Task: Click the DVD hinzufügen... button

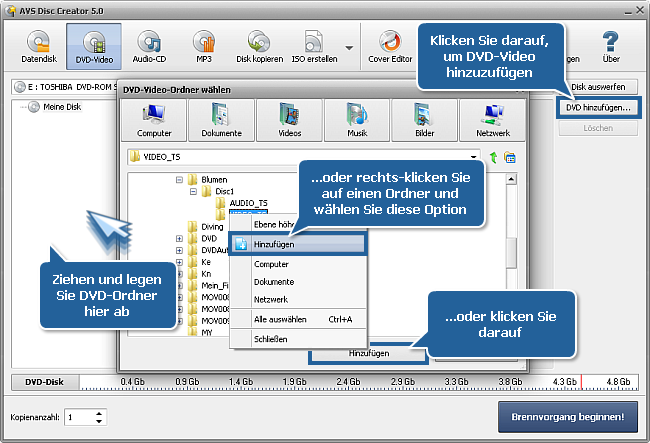Action: click(x=598, y=108)
